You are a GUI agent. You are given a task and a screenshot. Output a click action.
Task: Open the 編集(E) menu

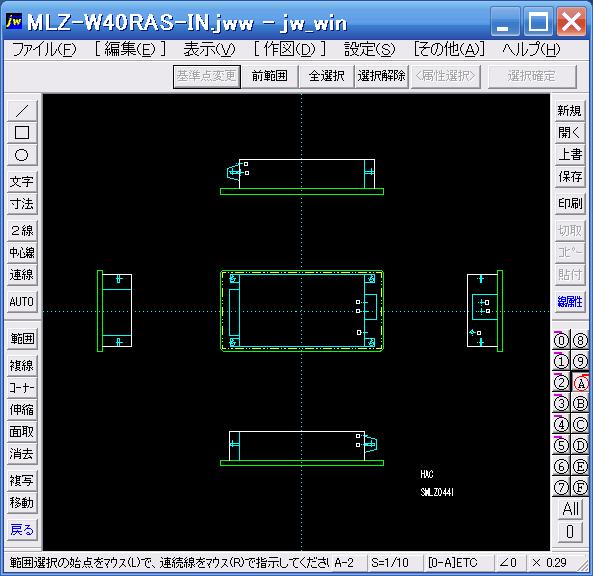pyautogui.click(x=130, y=50)
